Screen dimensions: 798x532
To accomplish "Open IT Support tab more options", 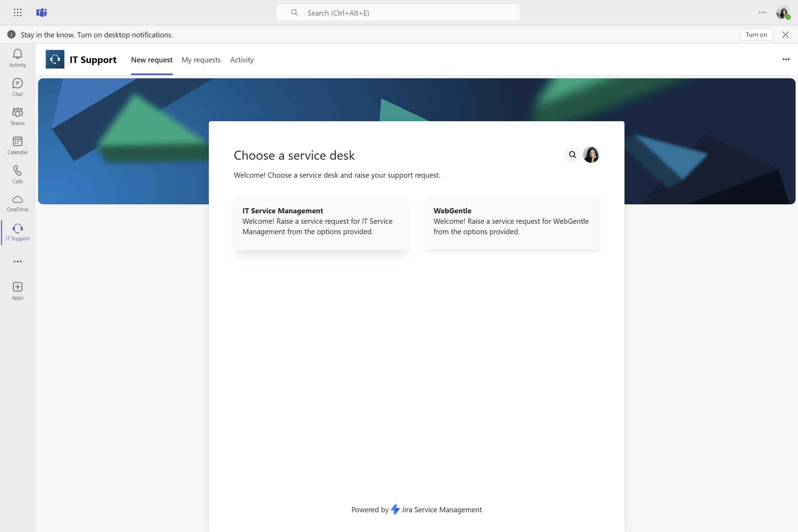I will [x=786, y=60].
